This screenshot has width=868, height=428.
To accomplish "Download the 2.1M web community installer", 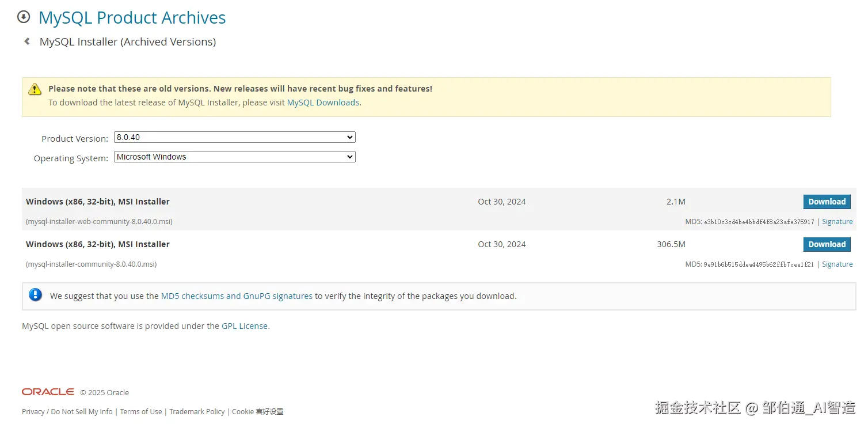I will point(827,202).
